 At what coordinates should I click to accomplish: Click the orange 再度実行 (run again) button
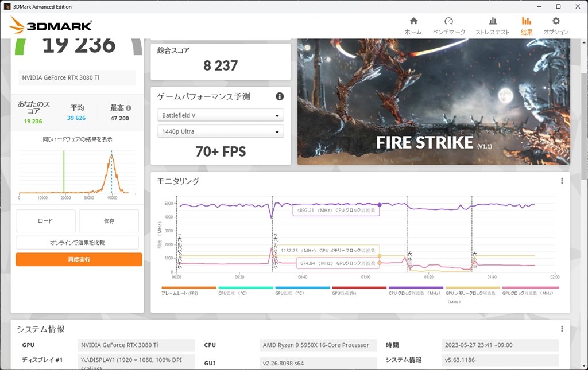[79, 259]
